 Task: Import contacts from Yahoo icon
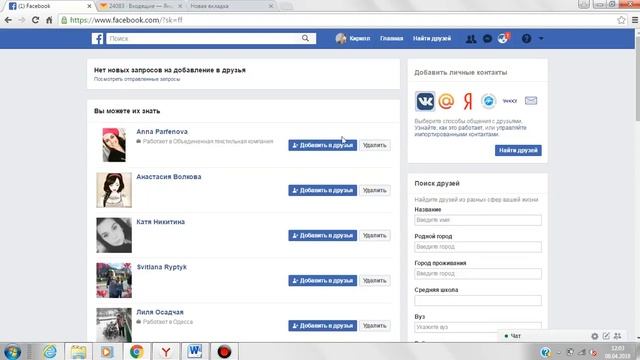tap(510, 101)
